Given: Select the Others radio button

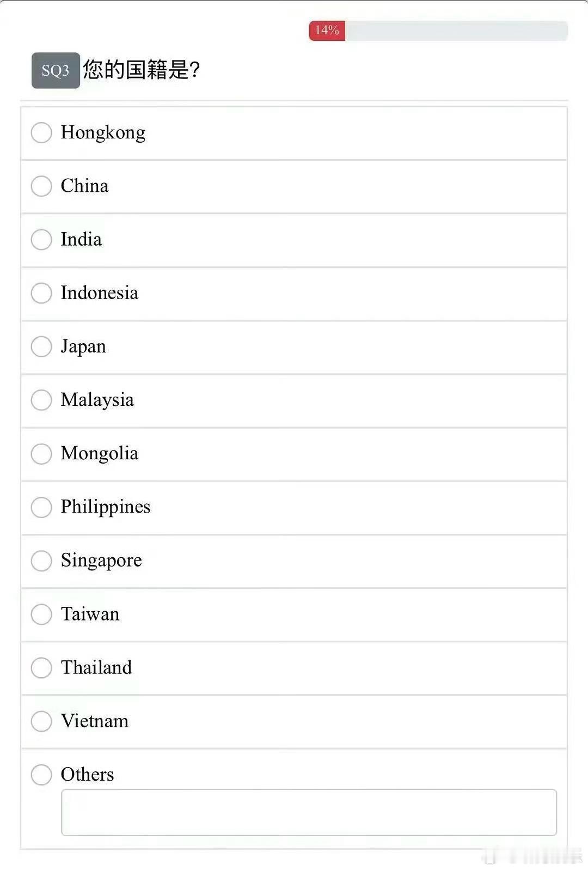Looking at the screenshot, I should (x=41, y=774).
